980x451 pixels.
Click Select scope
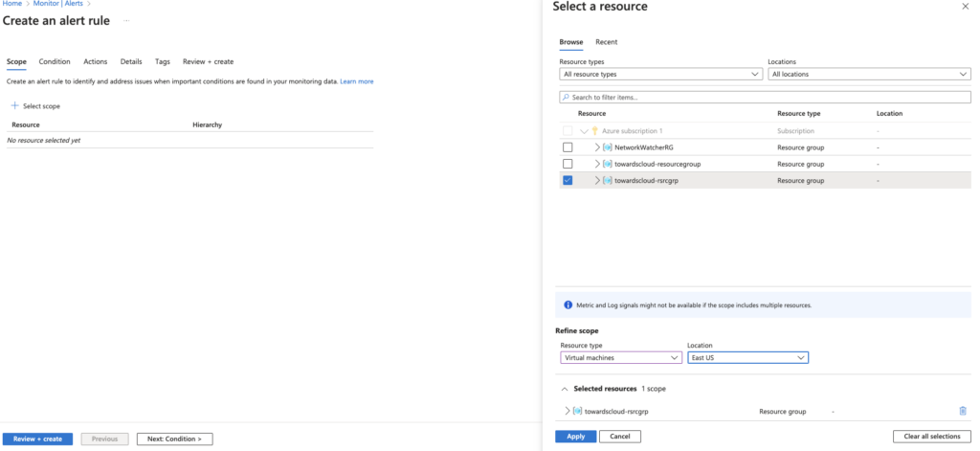pyautogui.click(x=41, y=106)
